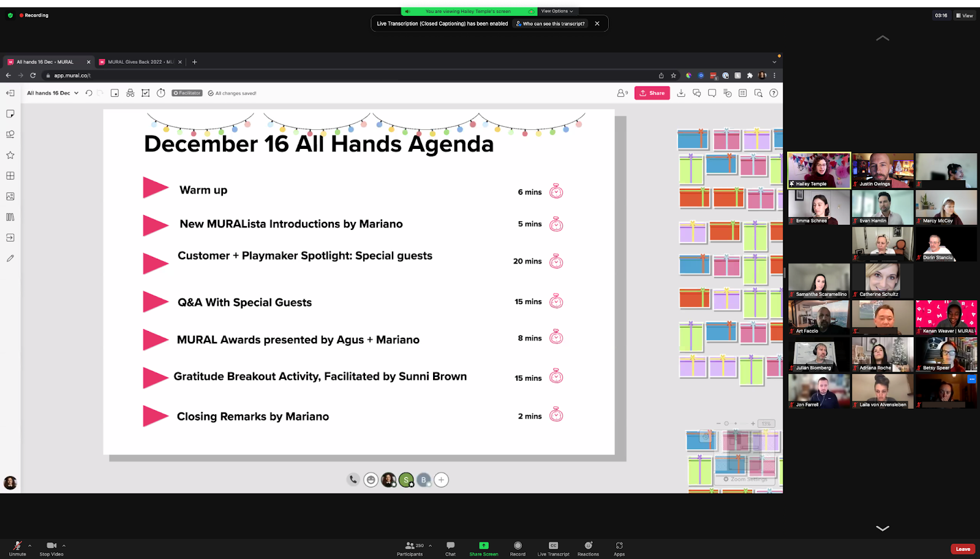Open content library icon in sidebar
The height and width of the screenshot is (559, 980).
[10, 217]
